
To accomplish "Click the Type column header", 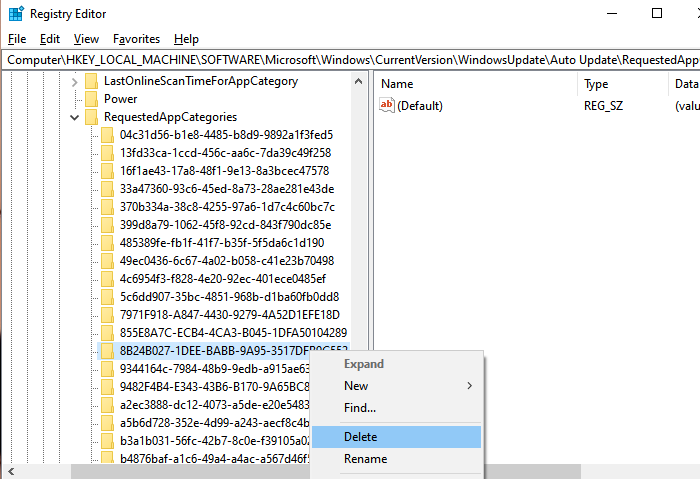I will coord(623,84).
